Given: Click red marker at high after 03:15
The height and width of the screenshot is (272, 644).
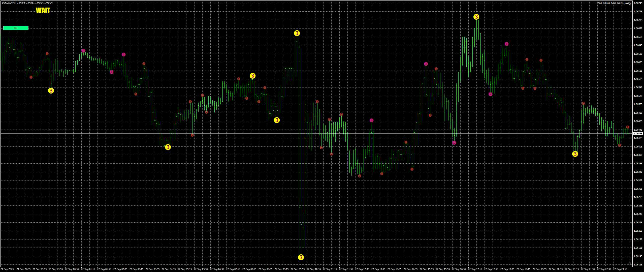Looking at the screenshot, I should tap(144, 64).
